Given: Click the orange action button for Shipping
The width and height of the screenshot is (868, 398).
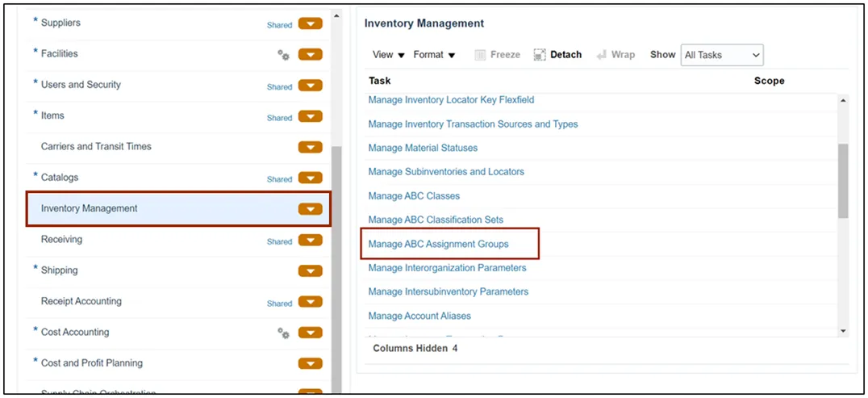Looking at the screenshot, I should coord(310,271).
